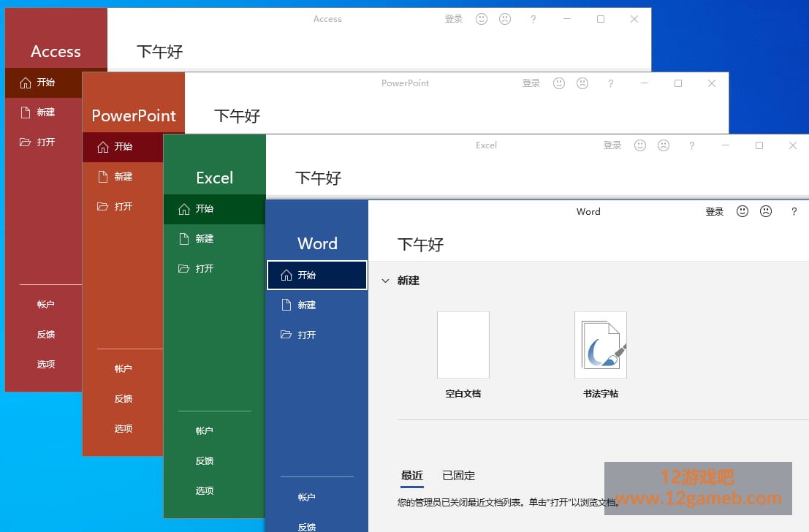
Task: Click the frown feedback icon in PowerPoint window
Action: [x=582, y=83]
